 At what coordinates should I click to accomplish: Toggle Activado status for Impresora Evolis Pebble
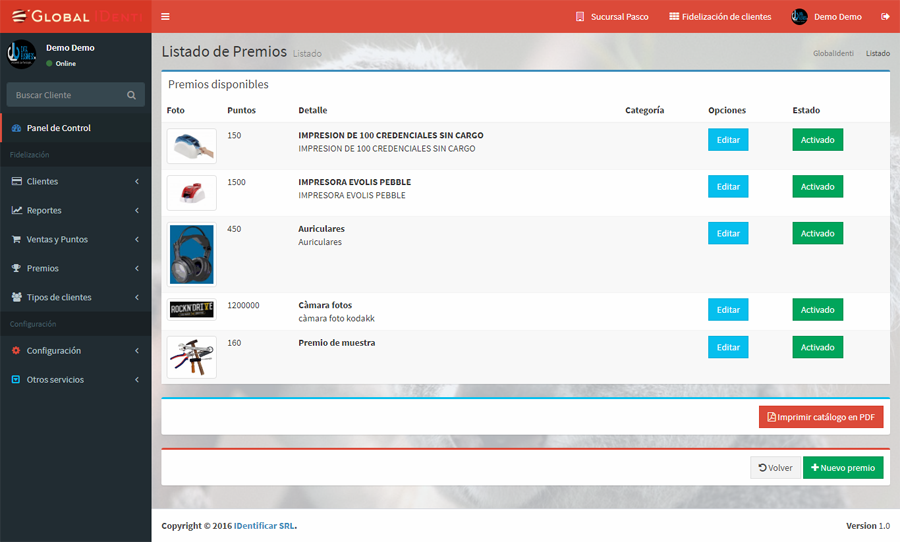pos(817,187)
